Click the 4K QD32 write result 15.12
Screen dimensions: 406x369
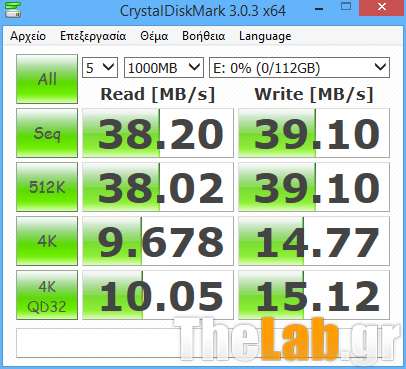pos(314,295)
